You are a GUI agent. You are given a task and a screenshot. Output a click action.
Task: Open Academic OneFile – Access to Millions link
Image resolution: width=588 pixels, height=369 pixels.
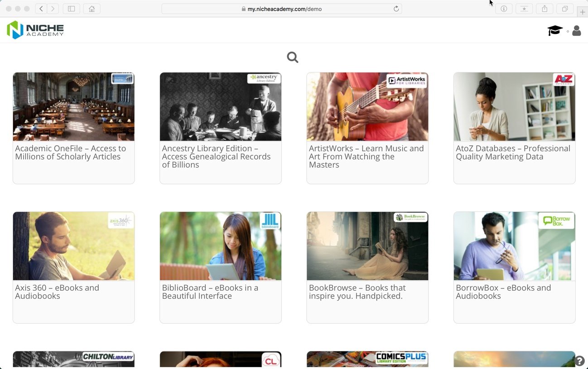tap(71, 153)
